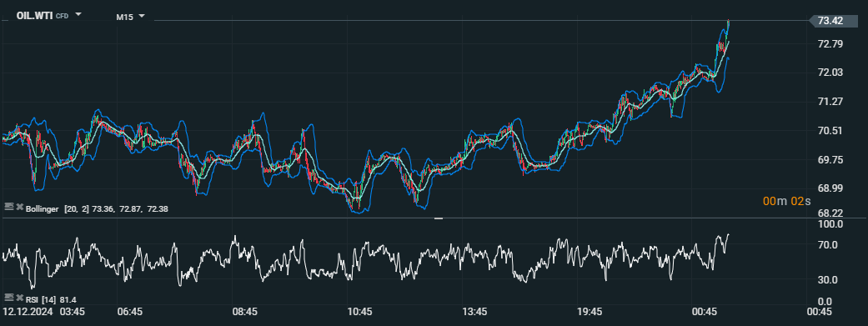The height and width of the screenshot is (326, 868).
Task: Click the 70.51 price axis label
Action: (830, 131)
